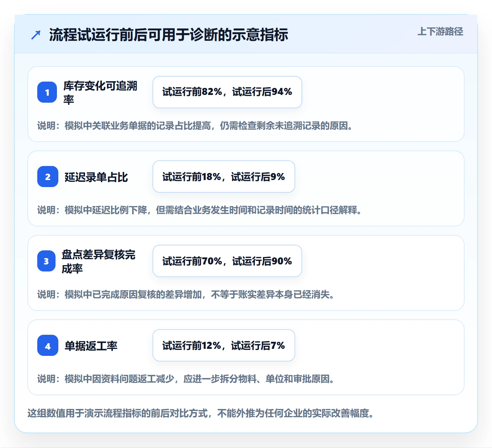The height and width of the screenshot is (448, 492).
Task: Click the number 1 badge
Action: tap(47, 92)
